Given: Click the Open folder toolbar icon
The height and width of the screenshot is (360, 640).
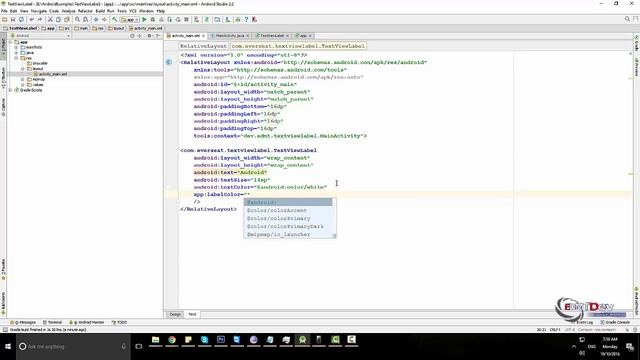Looking at the screenshot, I should tap(5, 20).
